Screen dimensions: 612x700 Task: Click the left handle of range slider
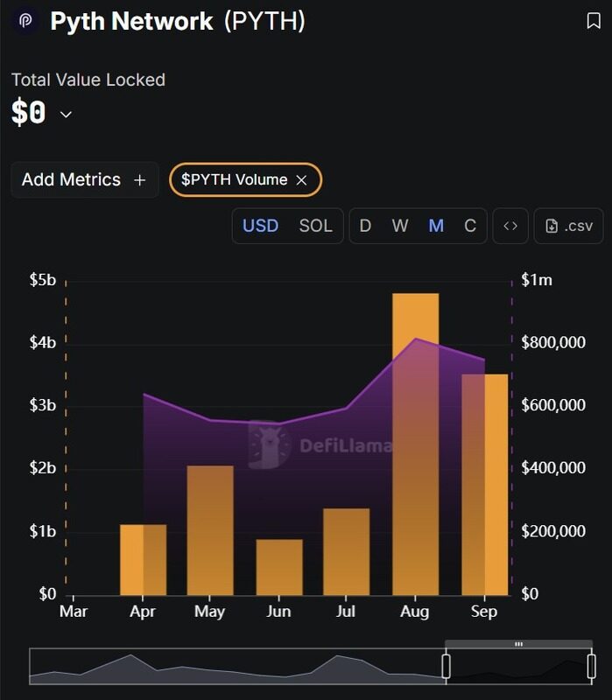click(x=446, y=667)
